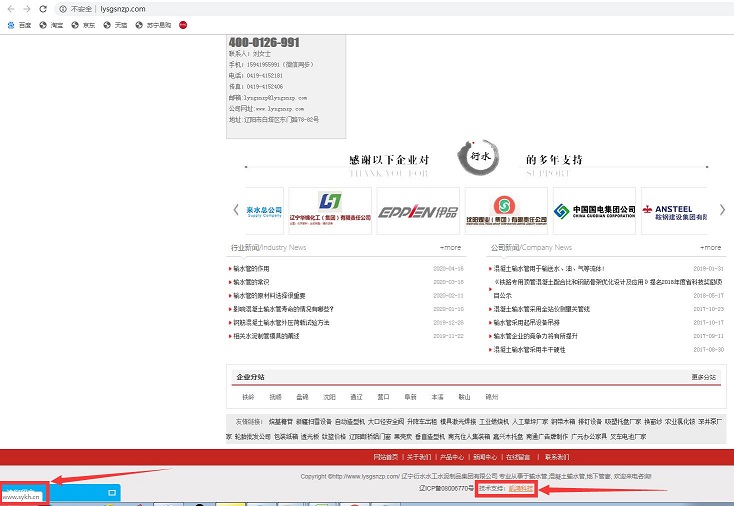The height and width of the screenshot is (506, 734).
Task: Click the 辽ICP备 record number
Action: click(x=447, y=488)
